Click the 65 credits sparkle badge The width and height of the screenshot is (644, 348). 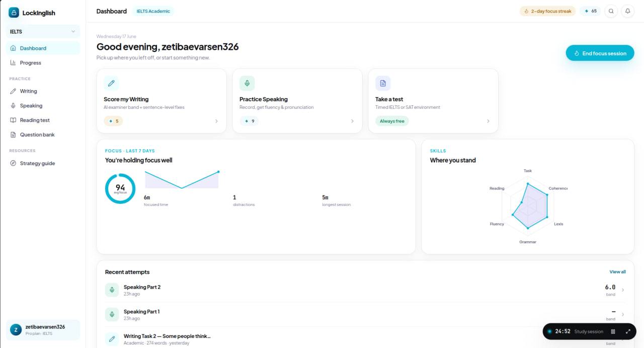590,11
